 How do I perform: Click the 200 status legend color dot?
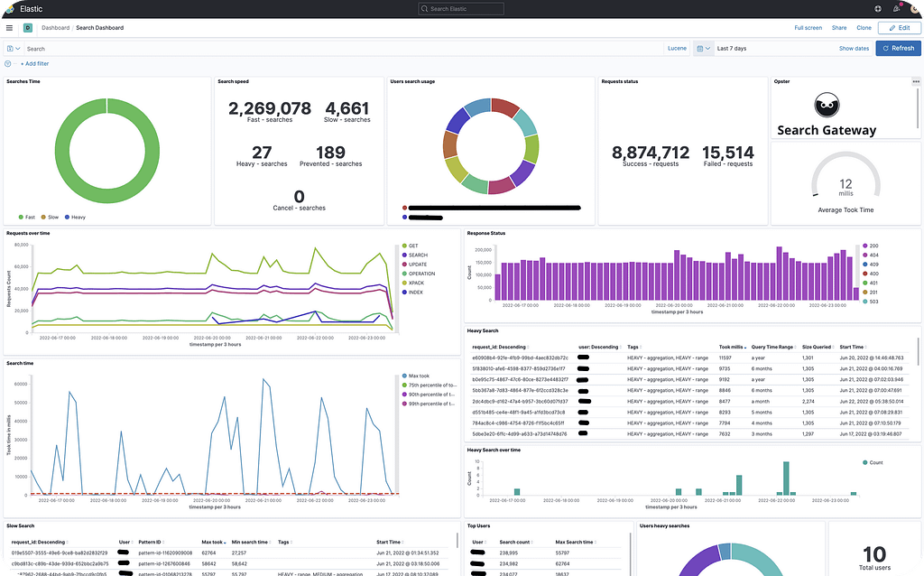click(865, 246)
